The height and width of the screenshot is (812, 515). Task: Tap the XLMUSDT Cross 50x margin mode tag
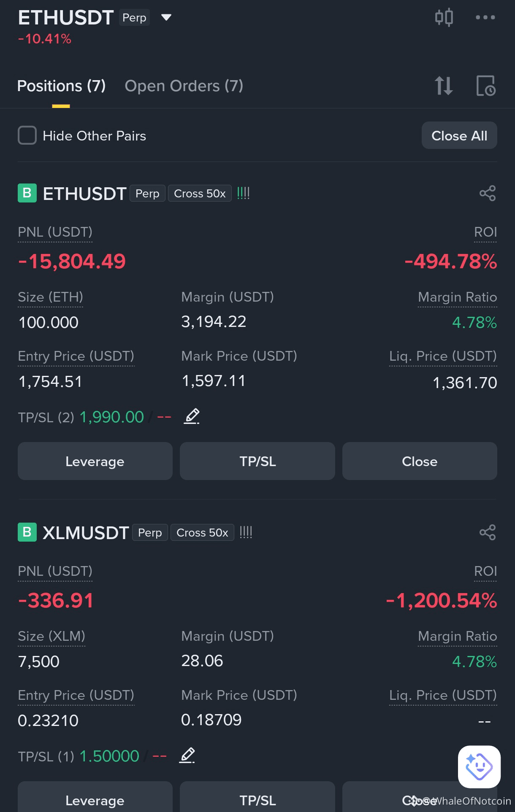[x=202, y=532]
